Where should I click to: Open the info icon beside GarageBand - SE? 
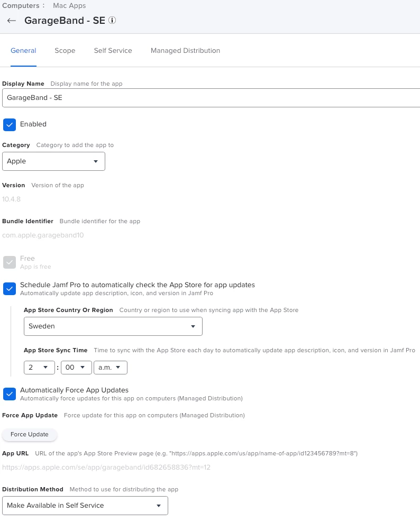pos(112,20)
